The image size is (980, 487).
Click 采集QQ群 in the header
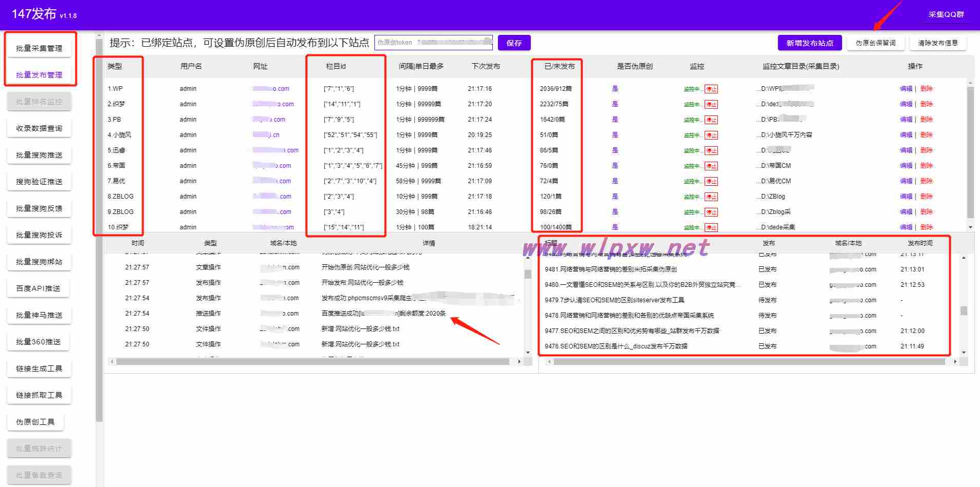946,15
